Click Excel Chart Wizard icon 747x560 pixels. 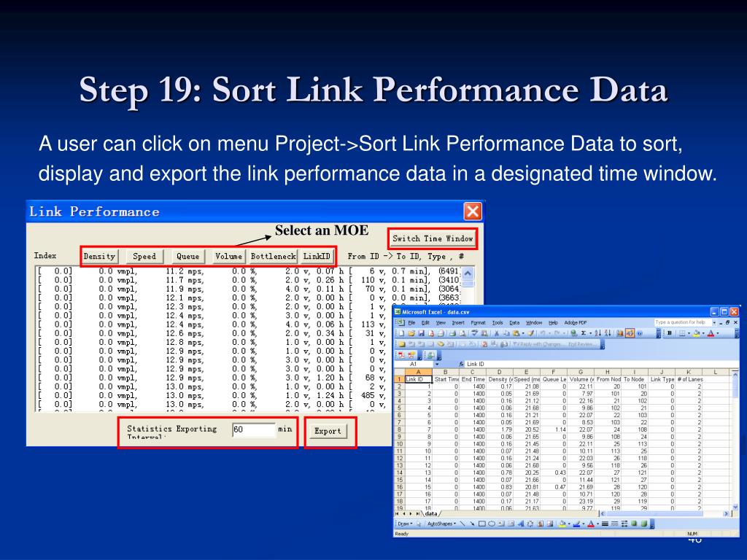[620, 332]
